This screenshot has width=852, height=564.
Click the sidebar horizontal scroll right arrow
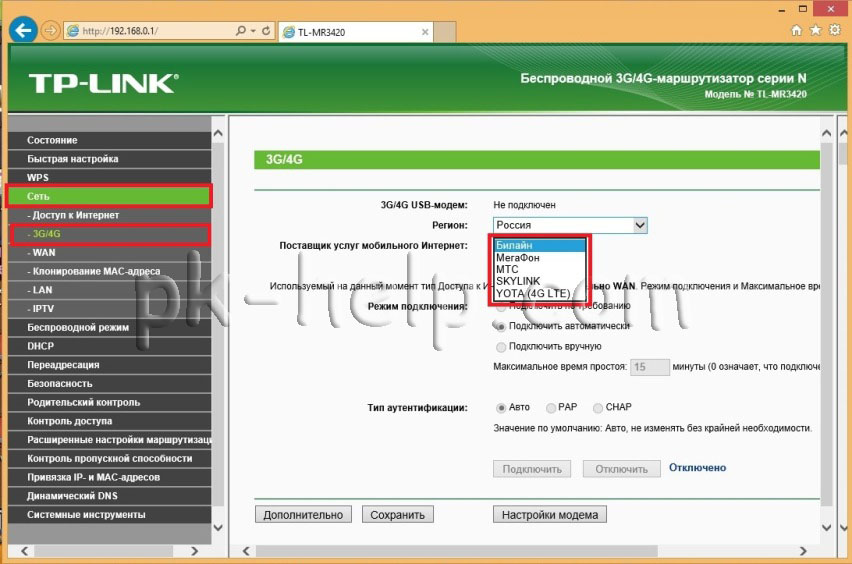(195, 551)
